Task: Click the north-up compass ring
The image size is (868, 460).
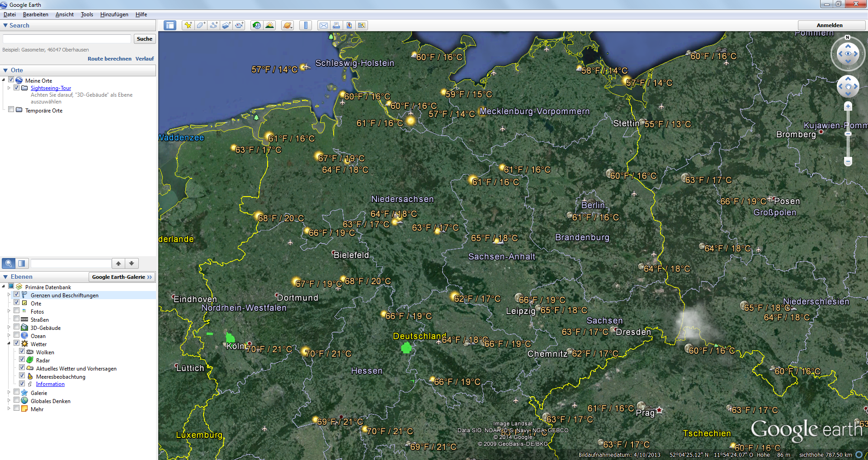Action: (x=847, y=38)
